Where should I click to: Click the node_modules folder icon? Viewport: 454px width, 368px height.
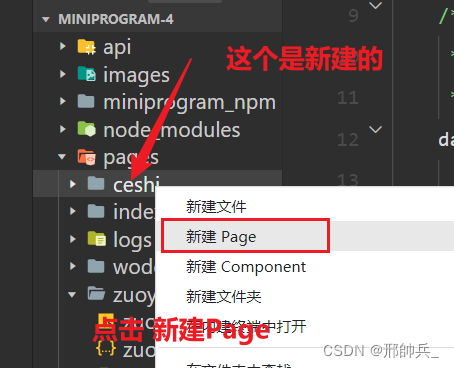[86, 129]
